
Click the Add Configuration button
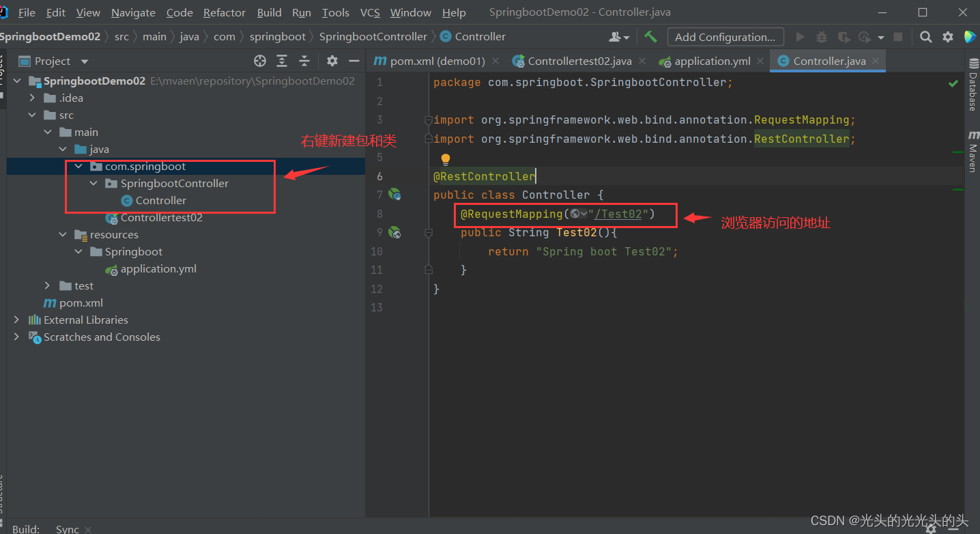click(725, 36)
